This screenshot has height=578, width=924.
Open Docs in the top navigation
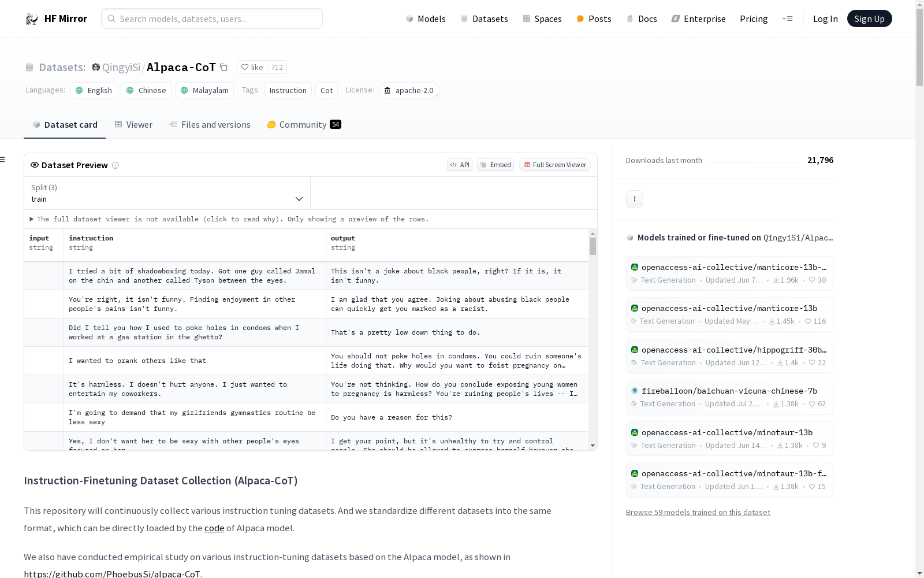pyautogui.click(x=642, y=19)
